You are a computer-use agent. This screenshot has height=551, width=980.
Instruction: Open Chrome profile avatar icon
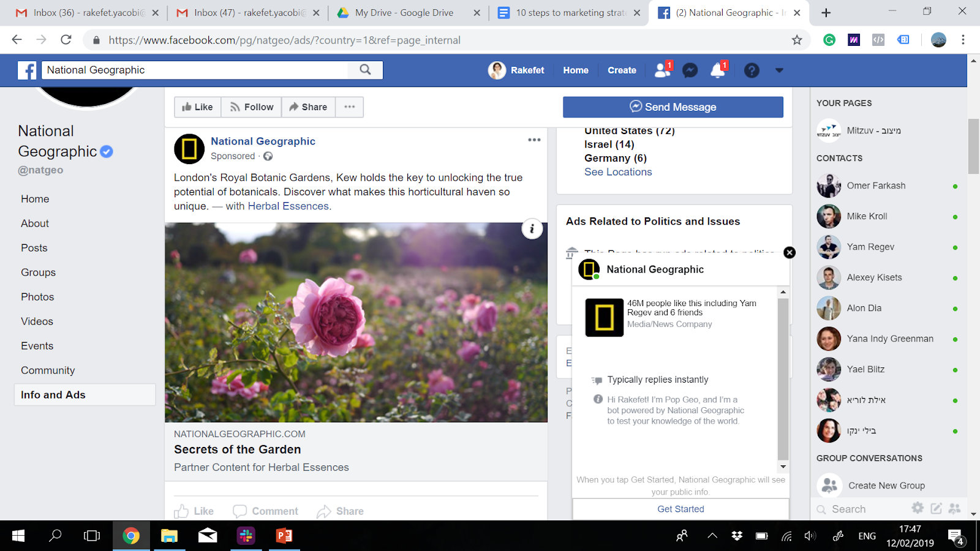[938, 40]
